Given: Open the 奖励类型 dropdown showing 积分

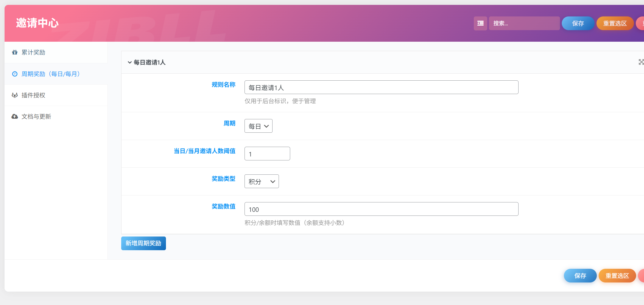Looking at the screenshot, I should 261,181.
